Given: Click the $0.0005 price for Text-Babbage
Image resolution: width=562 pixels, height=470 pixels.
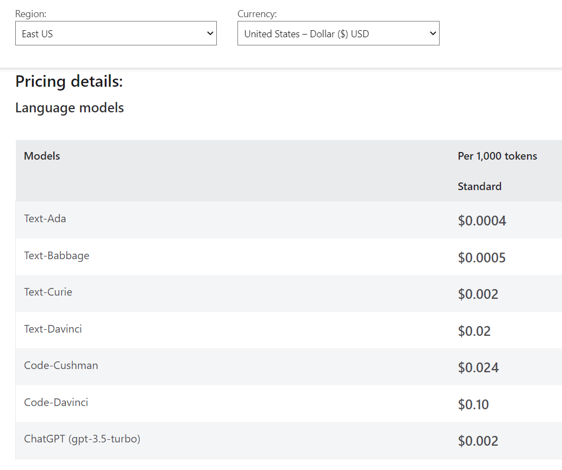Looking at the screenshot, I should [x=482, y=258].
